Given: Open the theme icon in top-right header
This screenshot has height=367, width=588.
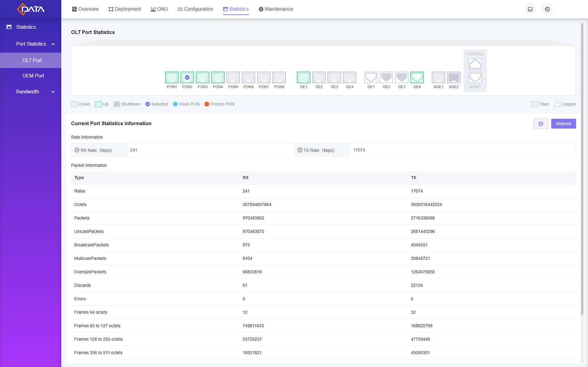Looking at the screenshot, I should click(x=547, y=9).
